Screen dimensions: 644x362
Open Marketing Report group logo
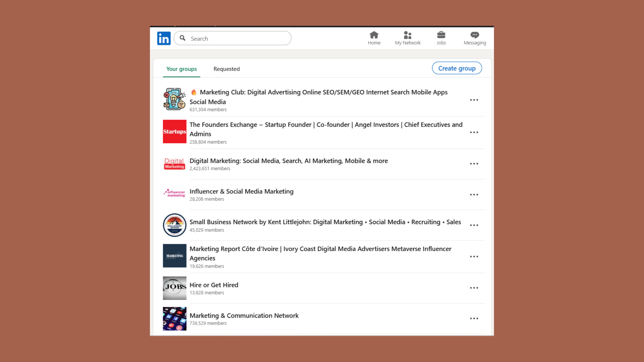click(175, 256)
